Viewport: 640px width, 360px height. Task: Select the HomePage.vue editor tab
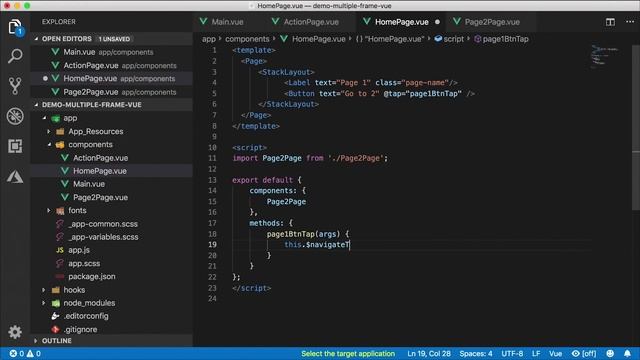coord(402,22)
